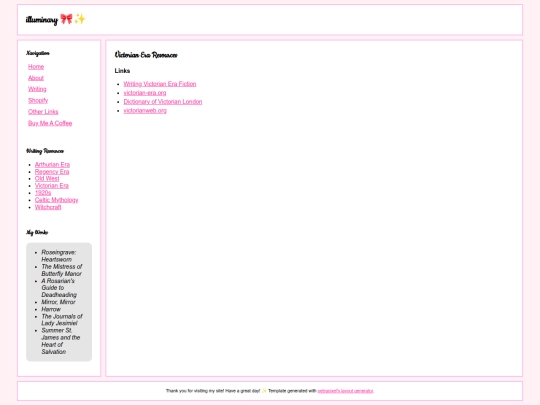
Task: Follow the Buy Me A Coffee link
Action: 50,123
